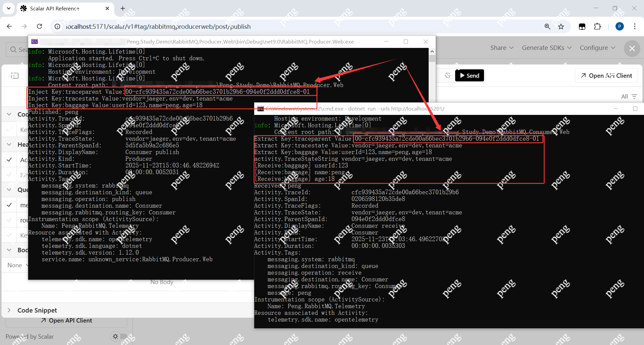644x345 pixels.
Task: Open the Configure dropdown
Action: click(x=597, y=48)
